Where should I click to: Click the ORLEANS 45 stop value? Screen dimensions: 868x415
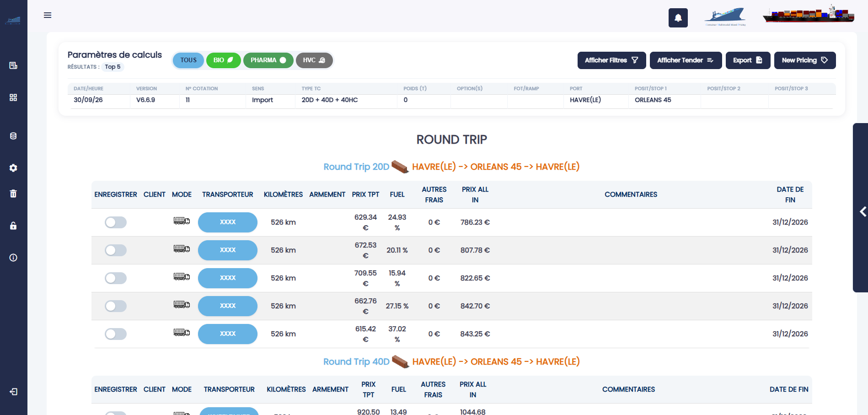click(653, 100)
